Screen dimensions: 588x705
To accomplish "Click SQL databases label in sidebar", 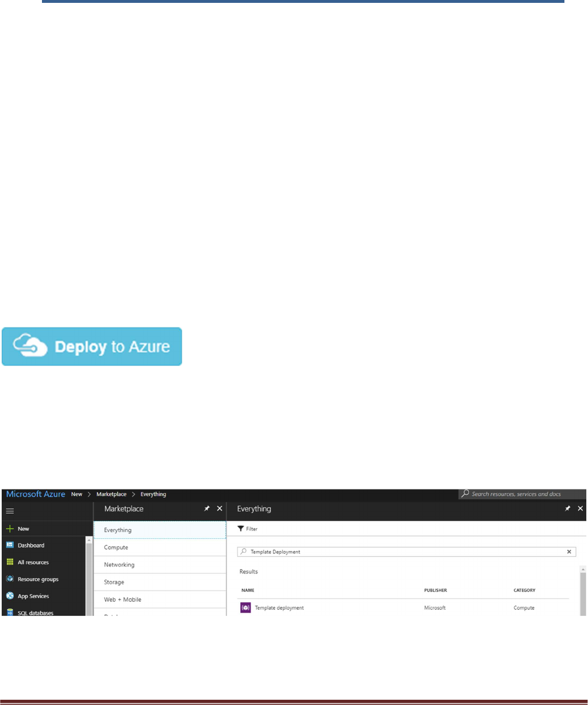I will point(36,613).
